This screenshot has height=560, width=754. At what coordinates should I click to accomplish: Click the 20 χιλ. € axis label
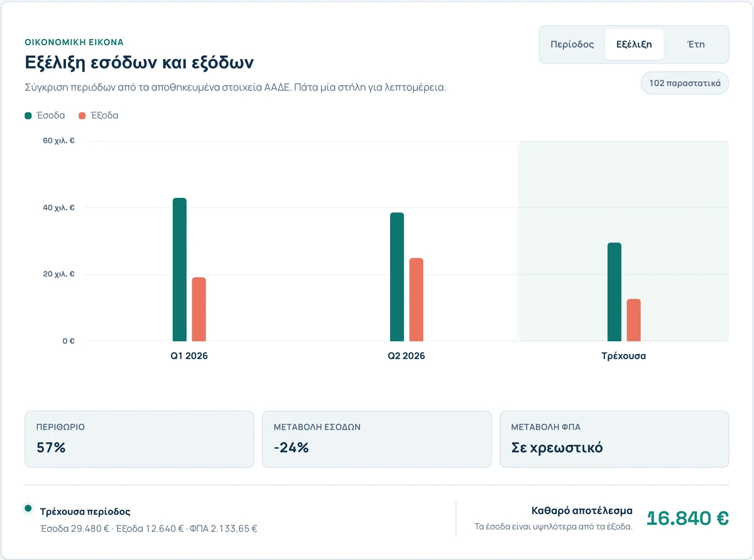(x=59, y=274)
